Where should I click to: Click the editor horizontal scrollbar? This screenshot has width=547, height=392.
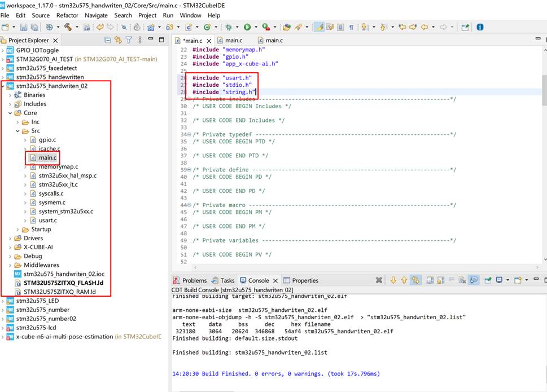click(366, 267)
